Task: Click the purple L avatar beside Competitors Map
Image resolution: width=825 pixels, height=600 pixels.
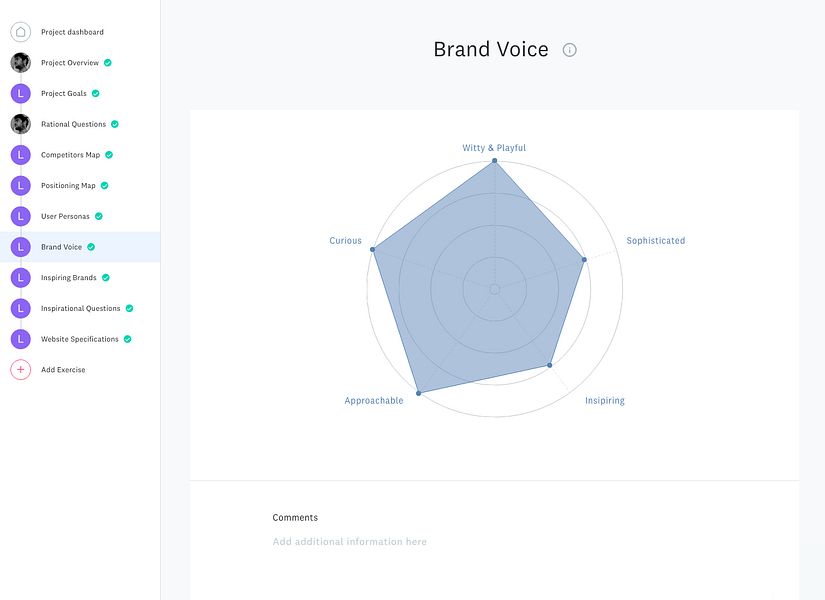Action: click(20, 155)
